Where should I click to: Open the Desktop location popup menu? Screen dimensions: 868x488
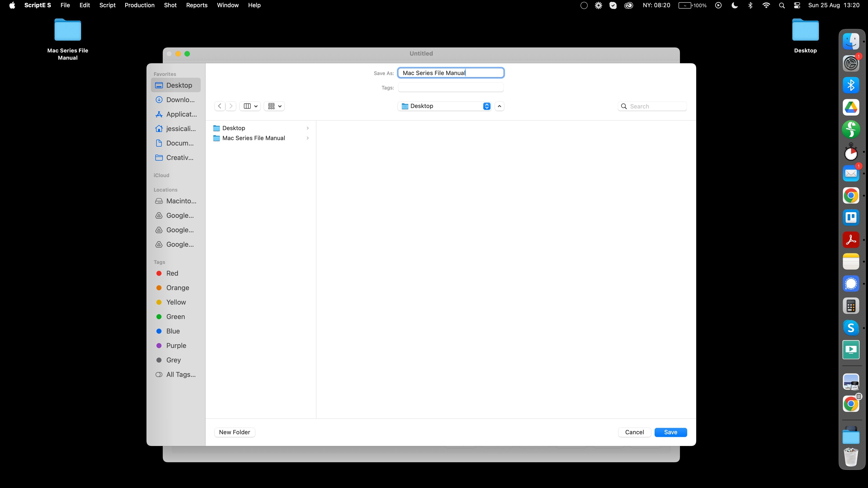pyautogui.click(x=444, y=106)
